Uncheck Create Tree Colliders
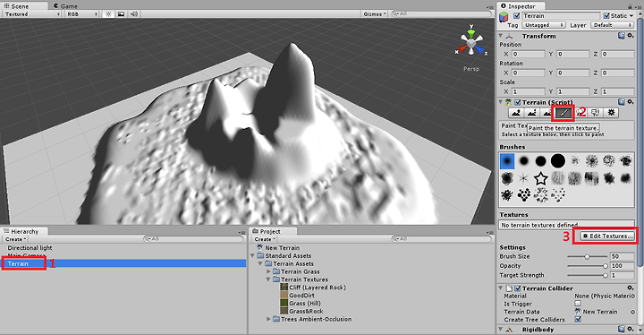The image size is (644, 335). (x=578, y=320)
